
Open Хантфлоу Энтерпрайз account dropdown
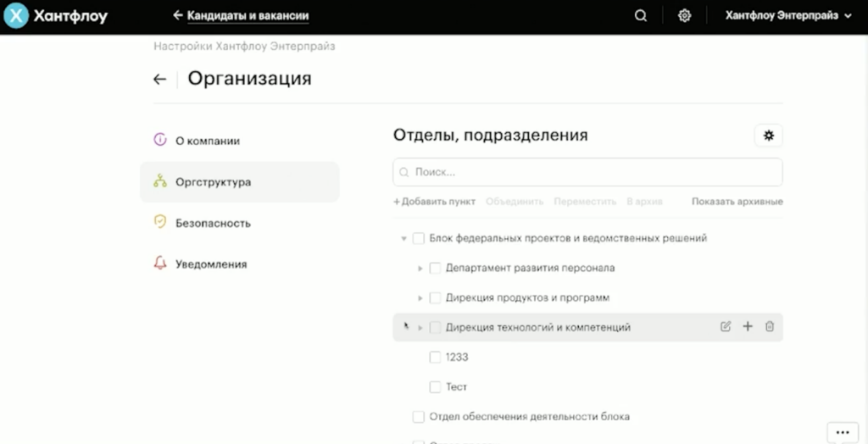tap(788, 16)
